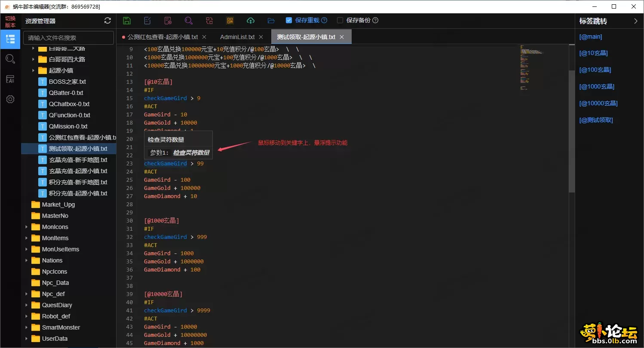Expand the Robot_def folder

click(27, 316)
